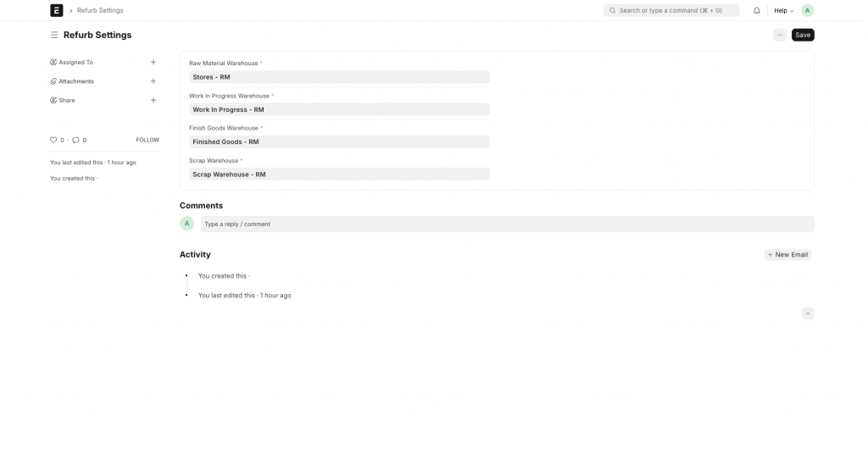Like document with heart icon
The height and width of the screenshot is (449, 868).
(x=53, y=140)
